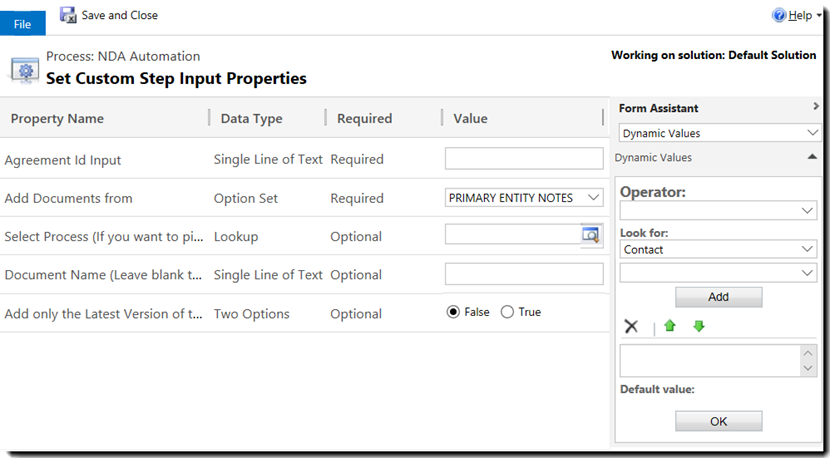Select the True radio button
Viewport: 830px width, 458px height.
507,312
